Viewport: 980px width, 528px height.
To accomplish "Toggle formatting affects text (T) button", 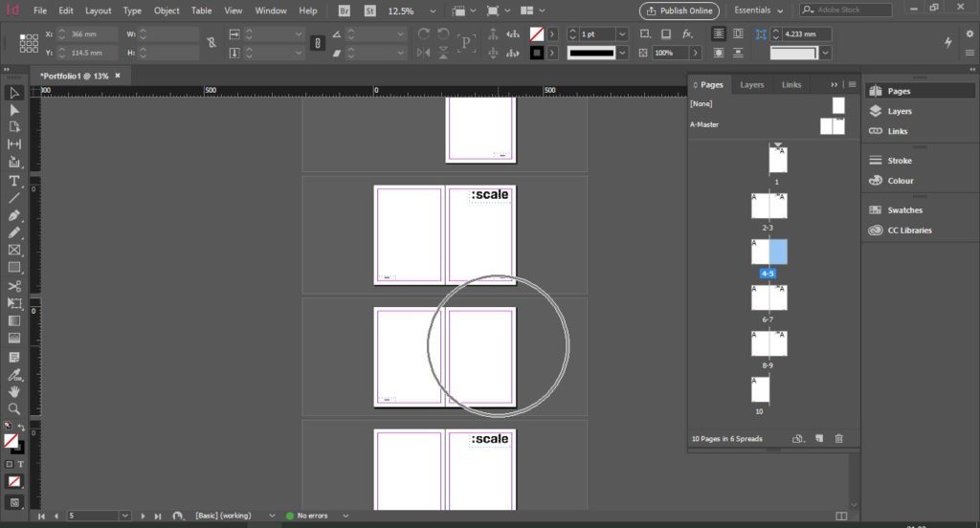I will (20, 464).
